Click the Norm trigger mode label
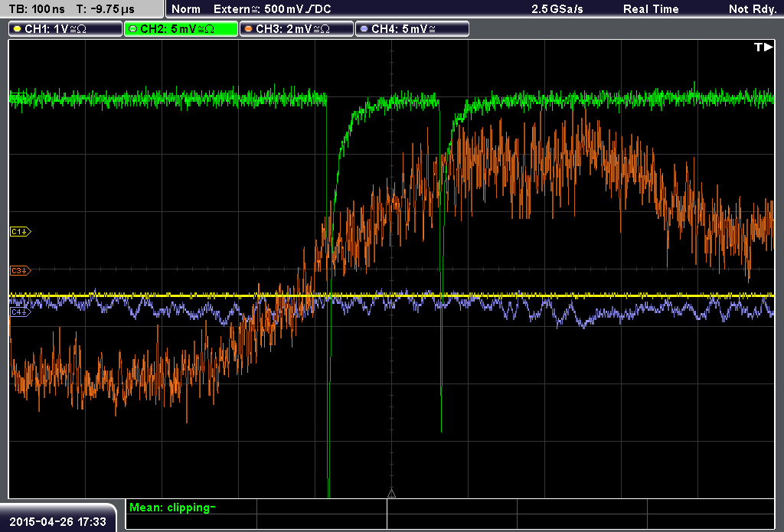784x532 pixels. tap(186, 9)
